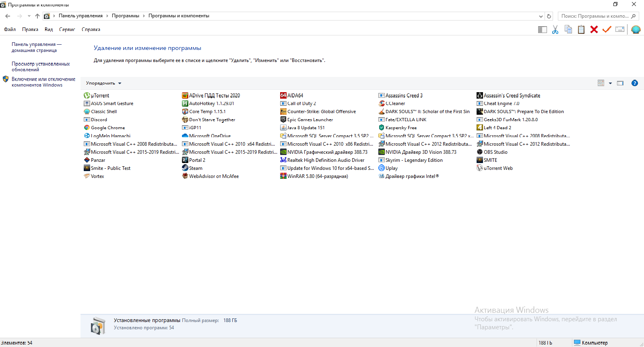644x347 pixels.
Task: Select Classic Shell program entry
Action: 101,112
